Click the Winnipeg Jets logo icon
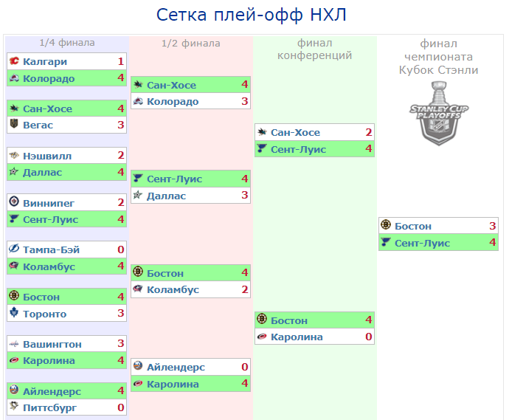 pyautogui.click(x=13, y=202)
